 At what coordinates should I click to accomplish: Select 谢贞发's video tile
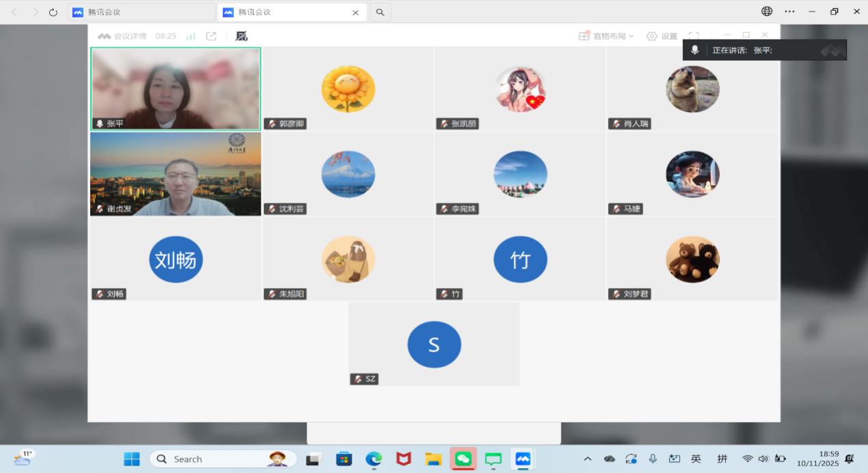pos(176,175)
